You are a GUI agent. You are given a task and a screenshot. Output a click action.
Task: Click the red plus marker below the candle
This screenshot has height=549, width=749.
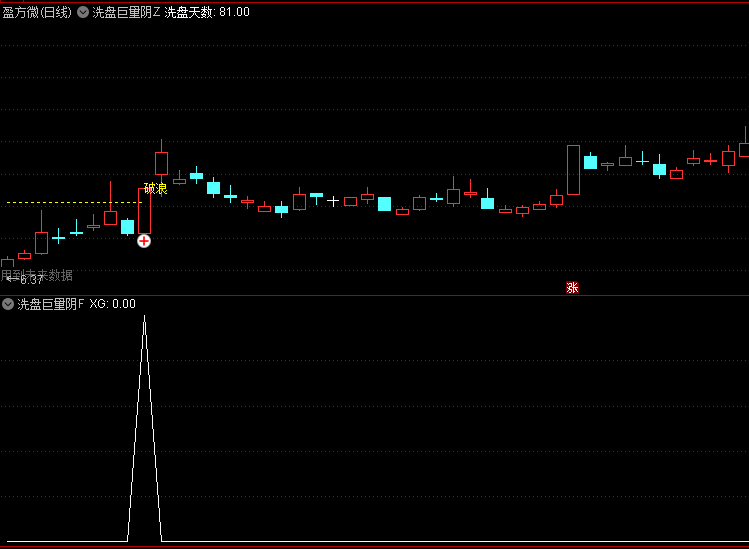(144, 241)
